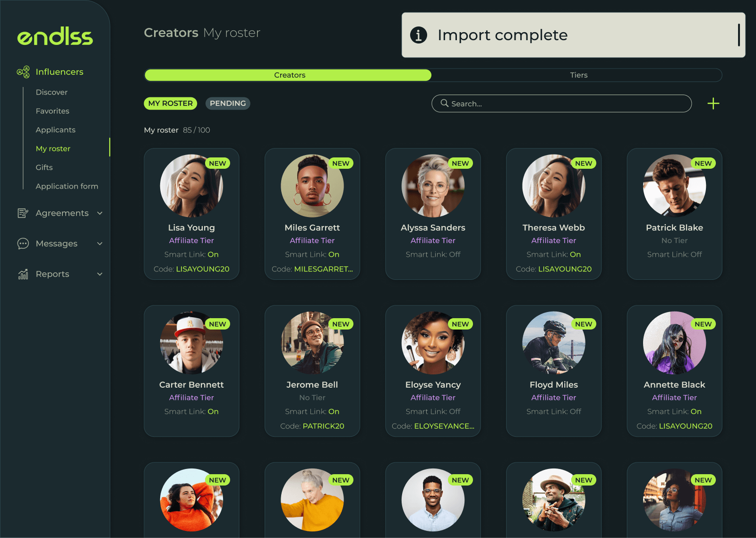Click the NEW badge on Lisa Young
The image size is (756, 538).
217,163
